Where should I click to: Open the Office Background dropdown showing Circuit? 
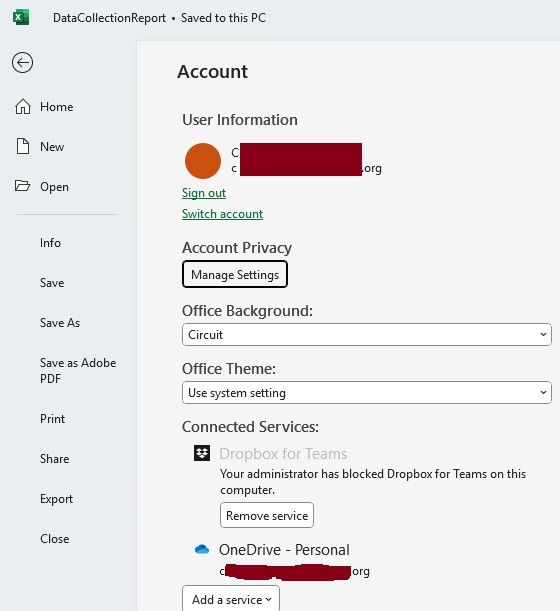point(367,334)
